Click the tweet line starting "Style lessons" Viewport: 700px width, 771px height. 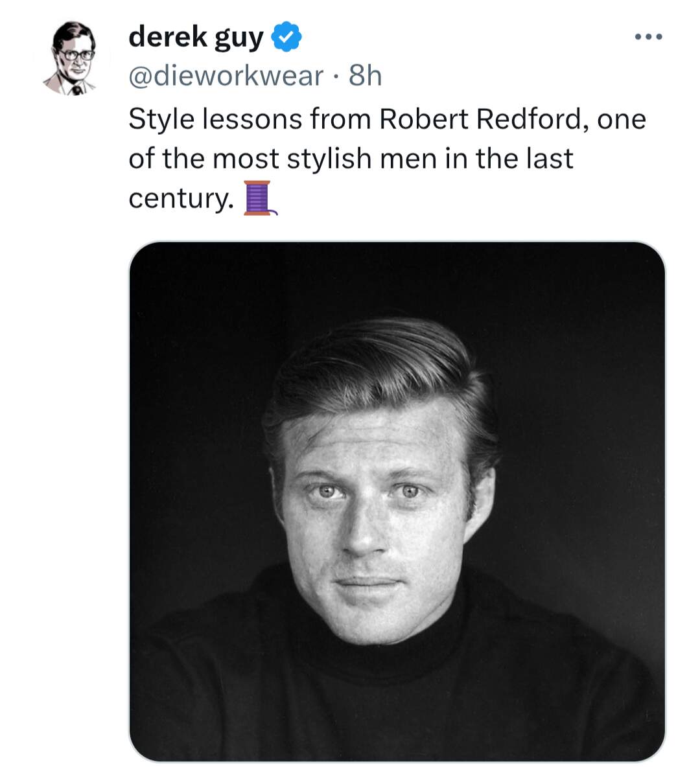[x=387, y=119]
